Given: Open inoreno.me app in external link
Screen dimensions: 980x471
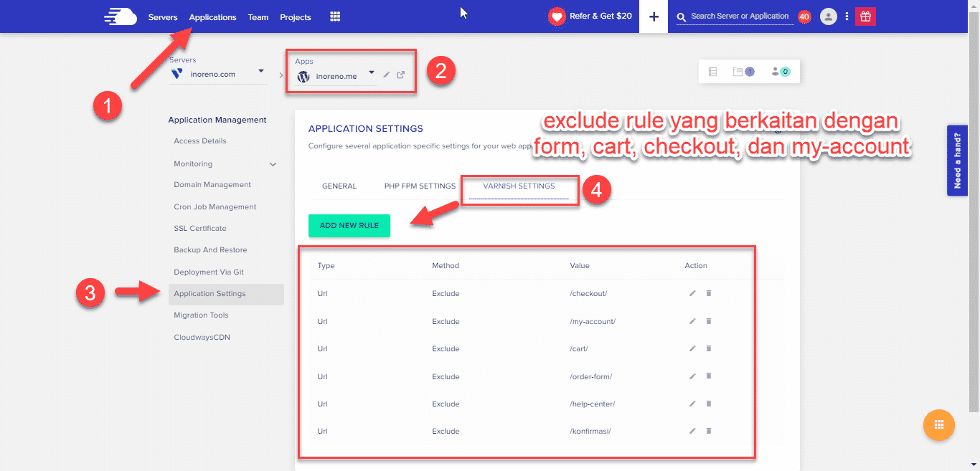Looking at the screenshot, I should (401, 75).
